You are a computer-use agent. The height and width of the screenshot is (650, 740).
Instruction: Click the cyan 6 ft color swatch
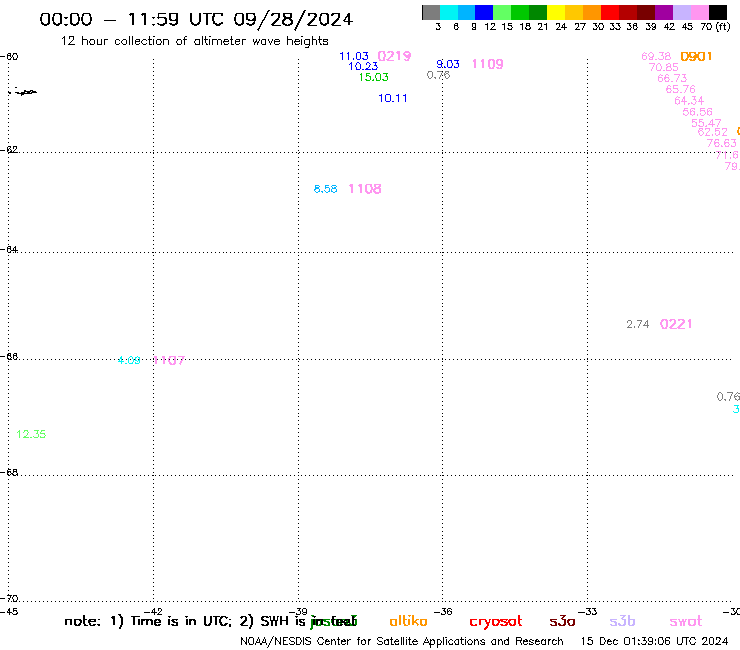[x=449, y=12]
